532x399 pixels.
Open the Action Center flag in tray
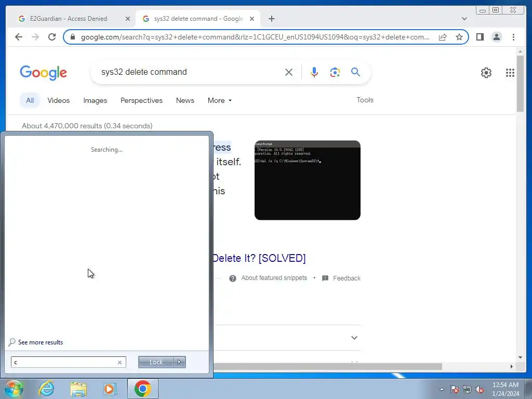click(455, 389)
